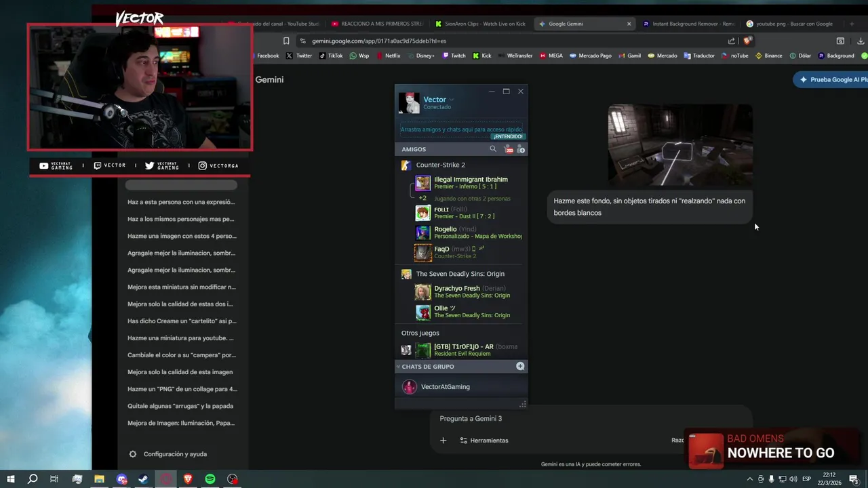Bookmark this page with bookmark icon

click(x=286, y=41)
